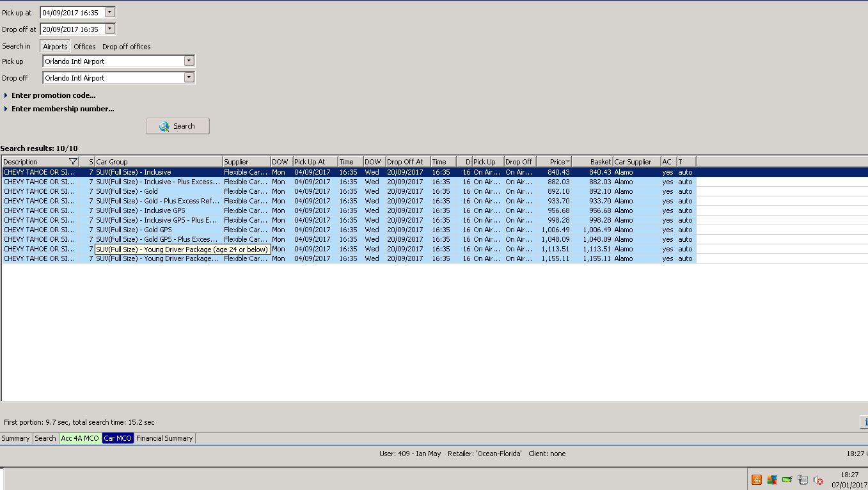Open the Acc 4A MCO tab
868x490 pixels.
(x=80, y=438)
